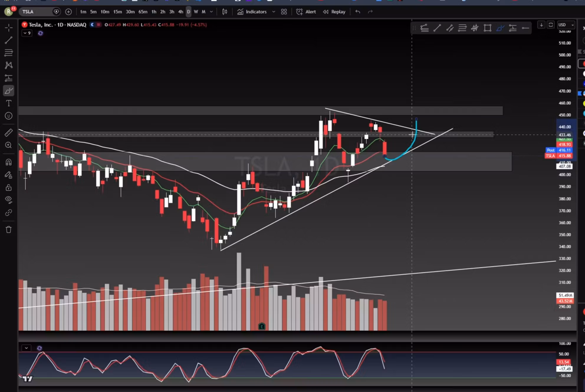Viewport: 585px width, 392px height.
Task: Click the trend line icon in favorites toolbar
Action: (437, 28)
